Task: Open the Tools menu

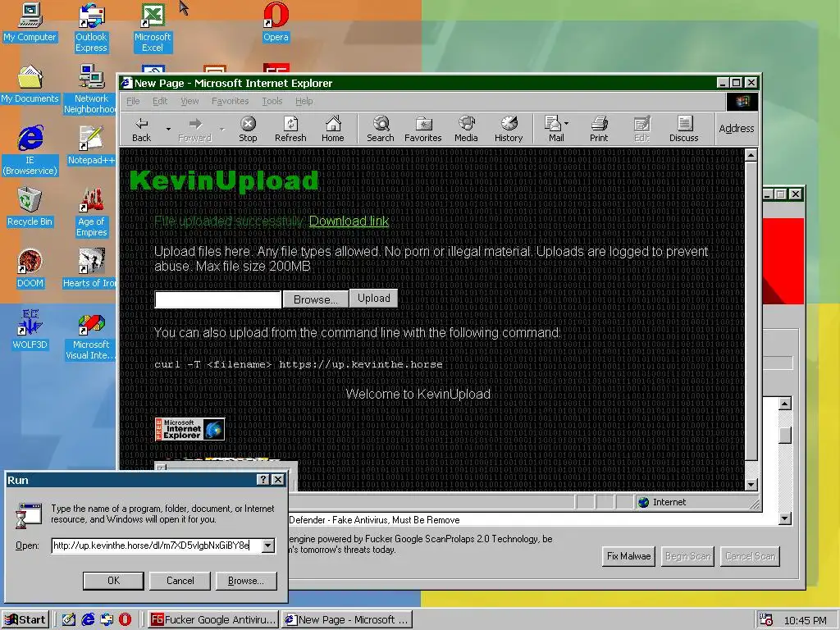Action: (x=272, y=101)
